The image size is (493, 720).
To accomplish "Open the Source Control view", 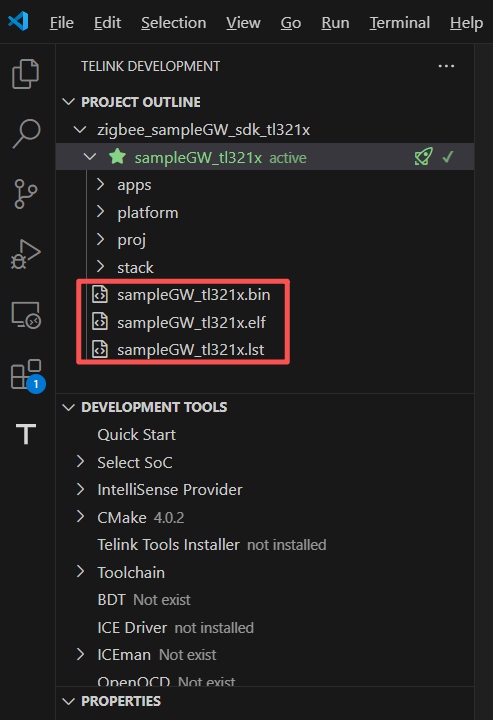I will [25, 194].
